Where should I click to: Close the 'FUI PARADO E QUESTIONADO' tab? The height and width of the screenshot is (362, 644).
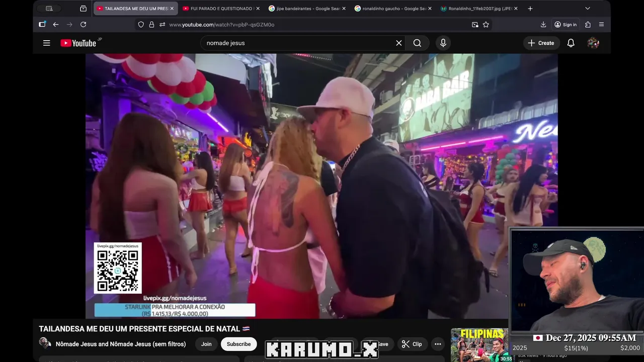point(258,9)
